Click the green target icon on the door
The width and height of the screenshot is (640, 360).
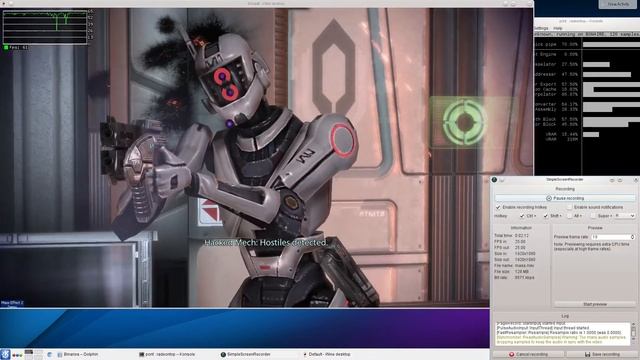pos(464,122)
